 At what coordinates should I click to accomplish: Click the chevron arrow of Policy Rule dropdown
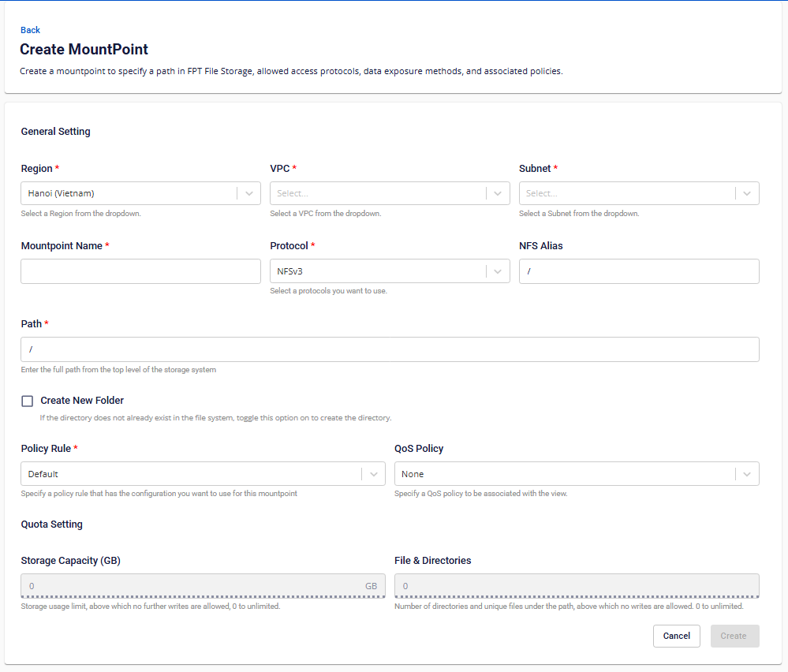374,474
